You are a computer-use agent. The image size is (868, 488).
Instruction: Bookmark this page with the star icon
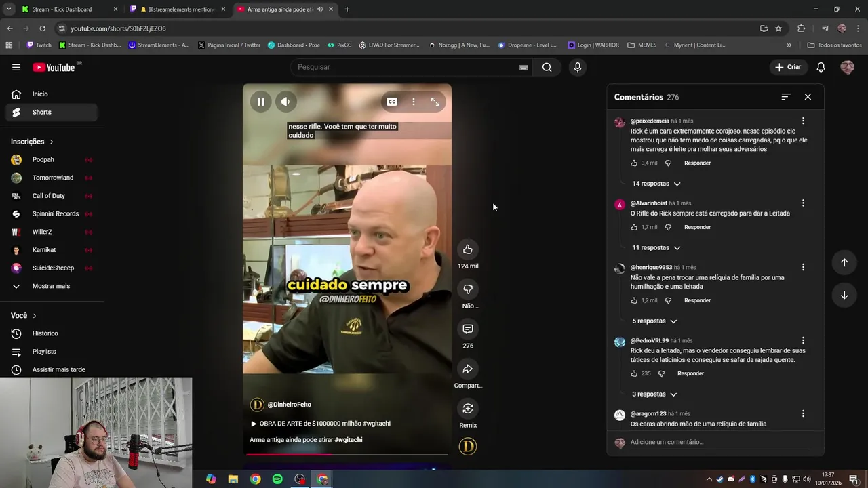pyautogui.click(x=778, y=28)
